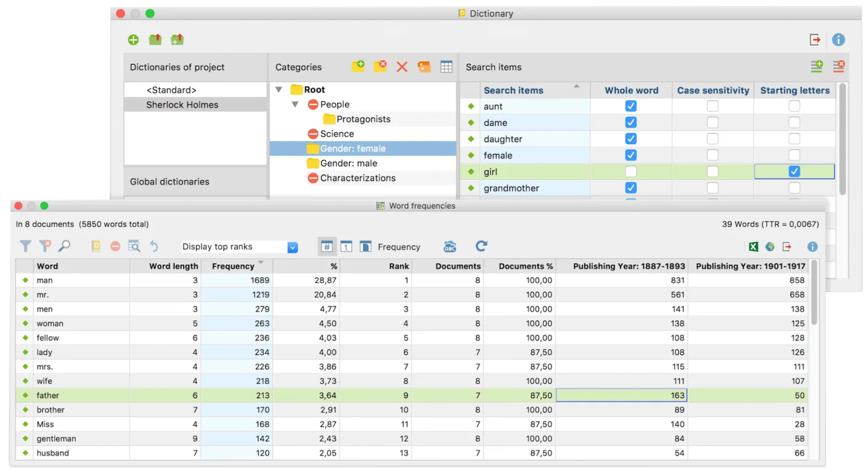Click the add search item icon
868x474 pixels.
pos(817,66)
